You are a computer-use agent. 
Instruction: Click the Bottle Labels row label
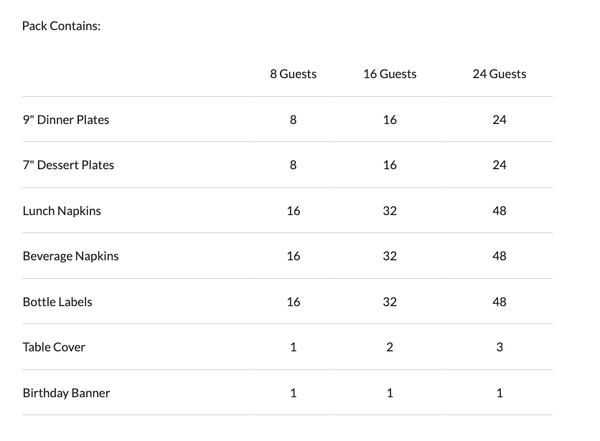point(57,302)
